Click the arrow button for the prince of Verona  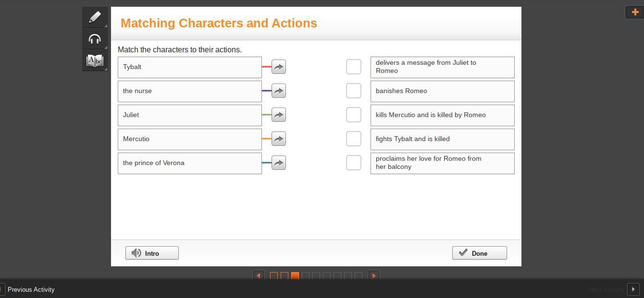tap(279, 163)
